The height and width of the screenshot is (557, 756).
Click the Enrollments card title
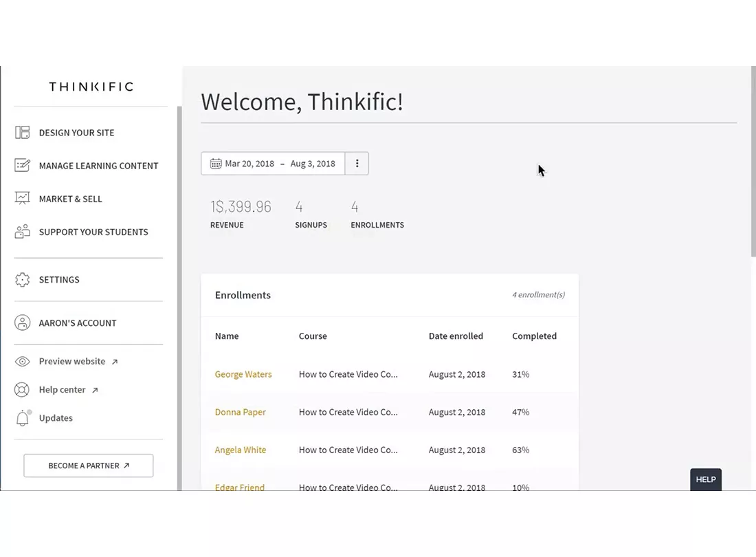[243, 295]
